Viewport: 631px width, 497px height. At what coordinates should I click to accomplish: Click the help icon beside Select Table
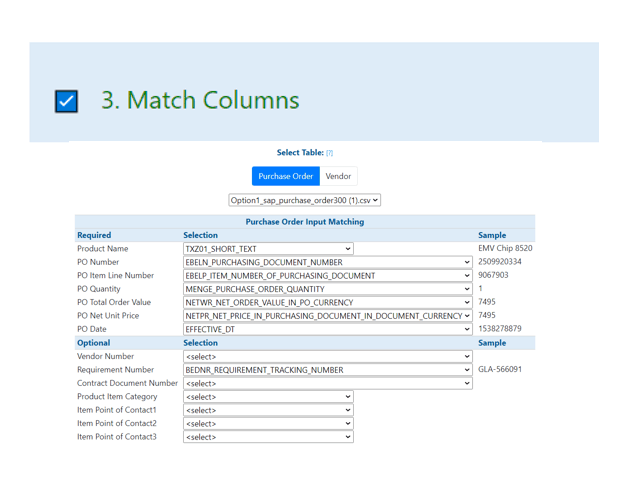330,153
